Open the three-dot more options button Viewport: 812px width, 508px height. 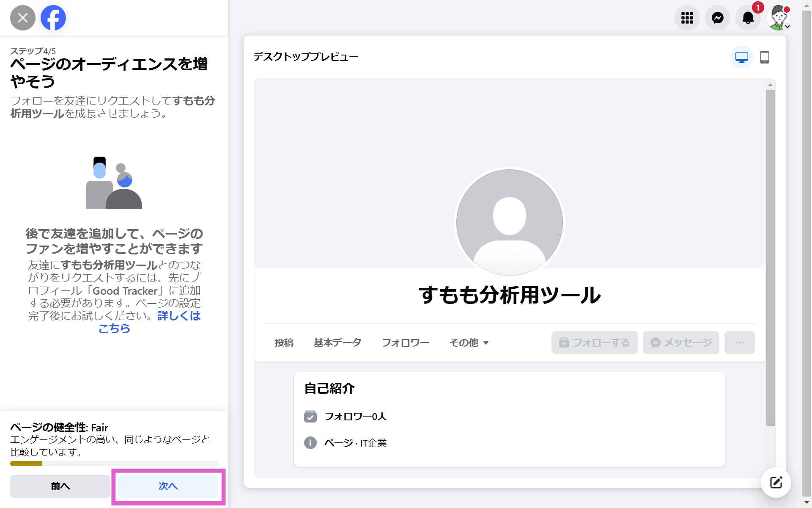tap(739, 342)
